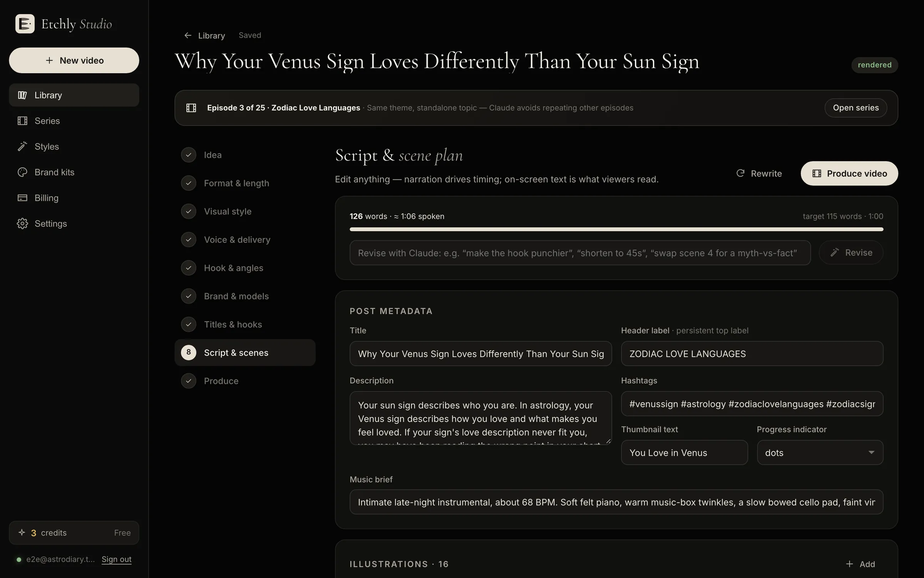Click the Header label input ZODIAC LOVE LANGUAGES
Viewport: 924px width, 578px height.
pos(752,354)
